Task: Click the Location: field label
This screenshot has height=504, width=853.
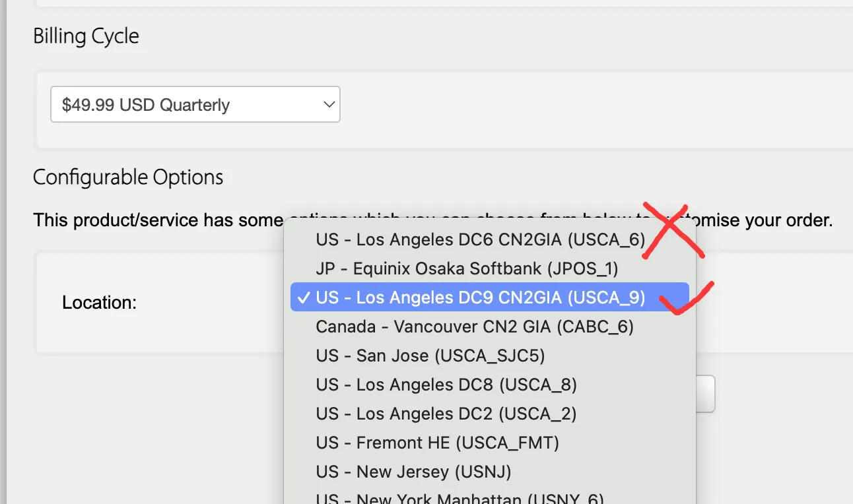Action: tap(99, 303)
